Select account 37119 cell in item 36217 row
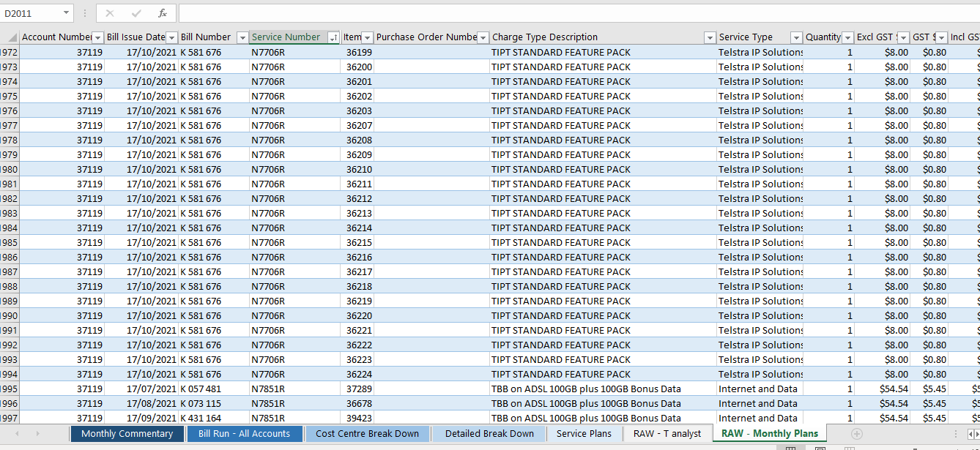The image size is (980, 450). pos(62,271)
